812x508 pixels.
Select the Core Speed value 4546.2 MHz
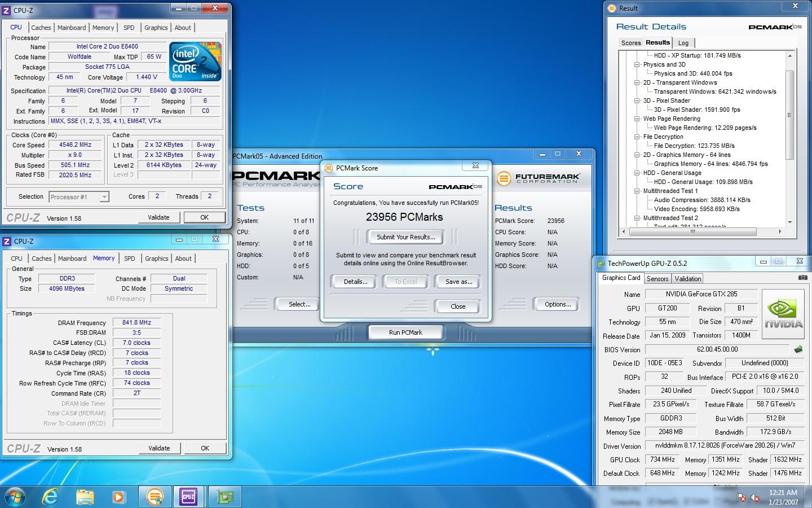click(76, 145)
